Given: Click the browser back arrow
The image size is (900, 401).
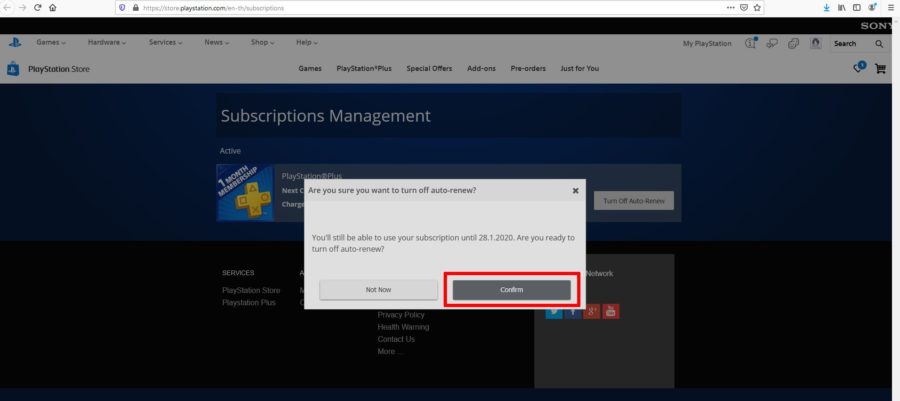Looking at the screenshot, I should point(7,7).
